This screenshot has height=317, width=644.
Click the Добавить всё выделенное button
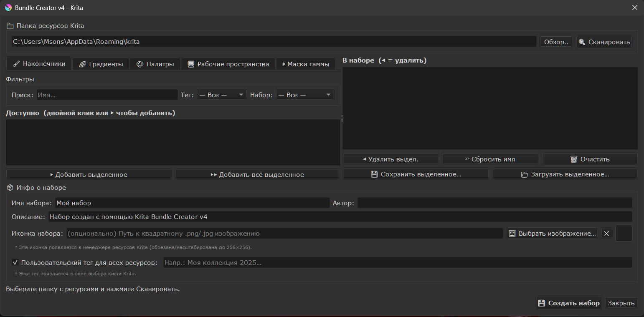click(x=257, y=174)
